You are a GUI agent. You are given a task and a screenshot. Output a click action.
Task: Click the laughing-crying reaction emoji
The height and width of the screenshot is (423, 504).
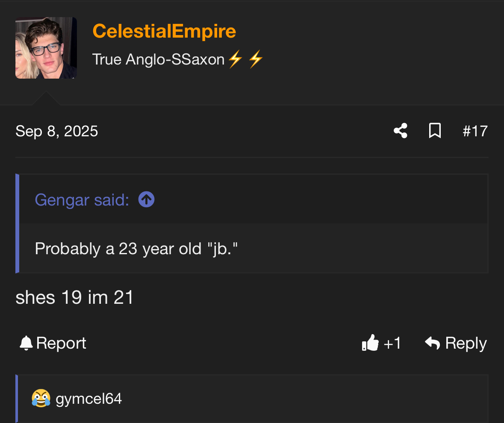click(x=41, y=399)
